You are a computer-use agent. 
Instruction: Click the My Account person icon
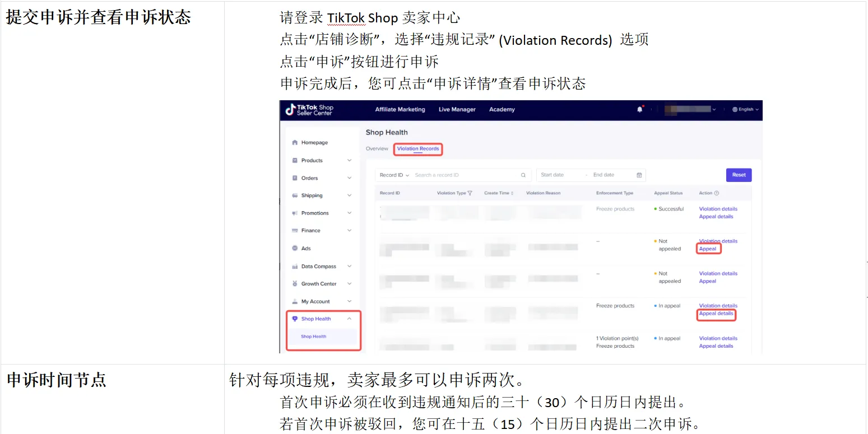click(295, 301)
